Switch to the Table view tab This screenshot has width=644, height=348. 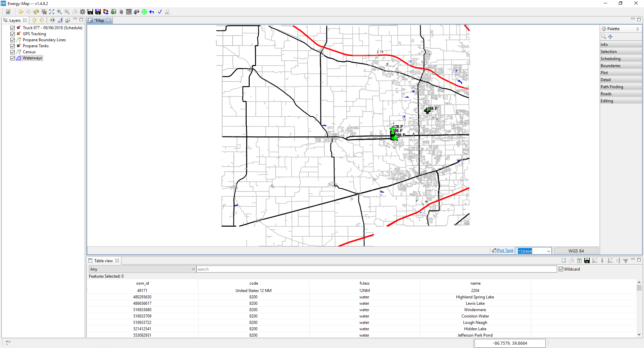pyautogui.click(x=103, y=261)
